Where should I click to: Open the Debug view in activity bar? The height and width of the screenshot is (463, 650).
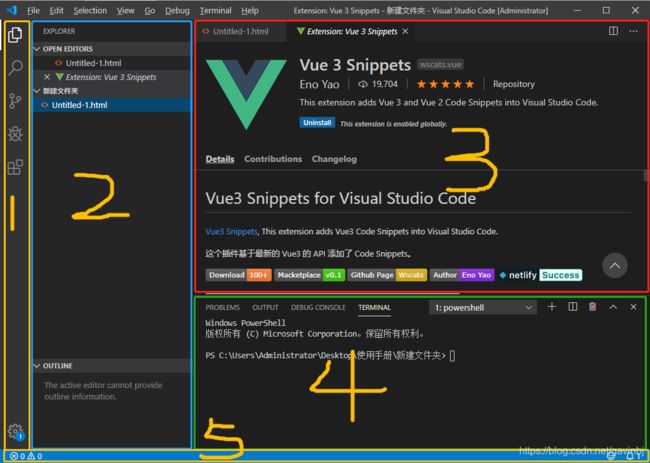15,134
